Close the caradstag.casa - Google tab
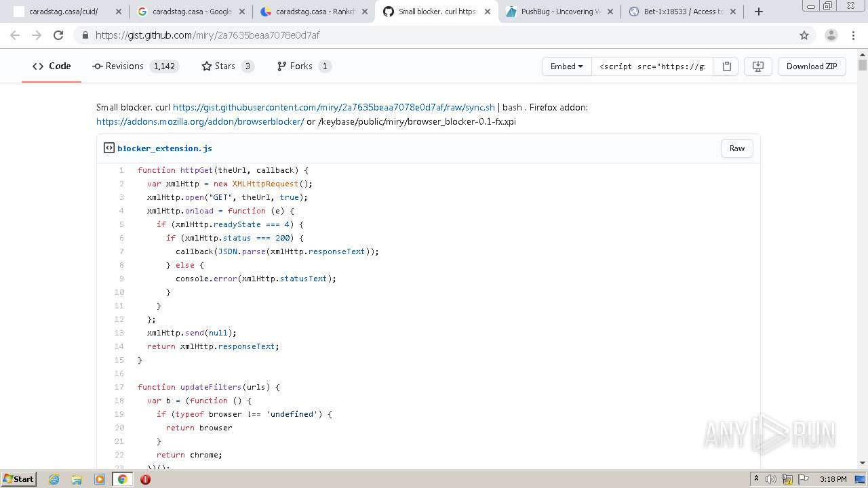 pos(241,12)
